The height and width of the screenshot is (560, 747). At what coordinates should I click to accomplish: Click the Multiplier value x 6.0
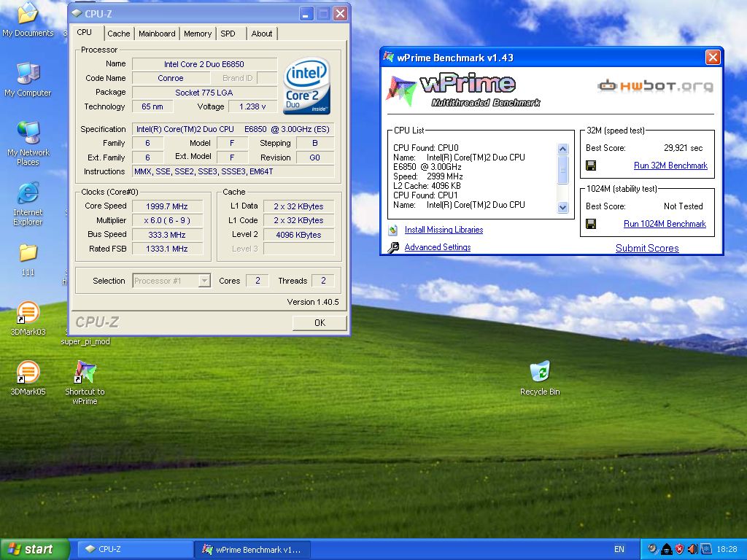167,220
